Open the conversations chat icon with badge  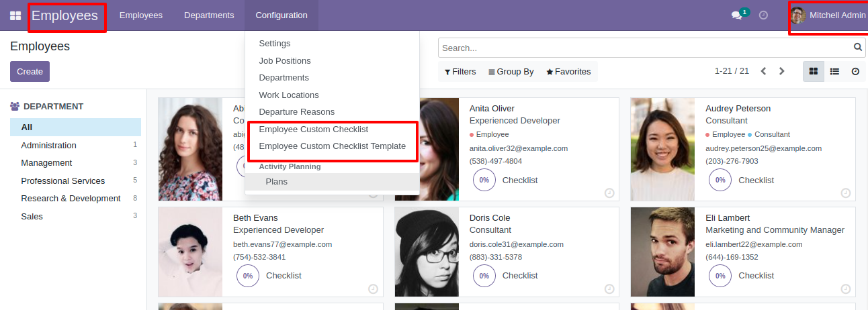739,15
